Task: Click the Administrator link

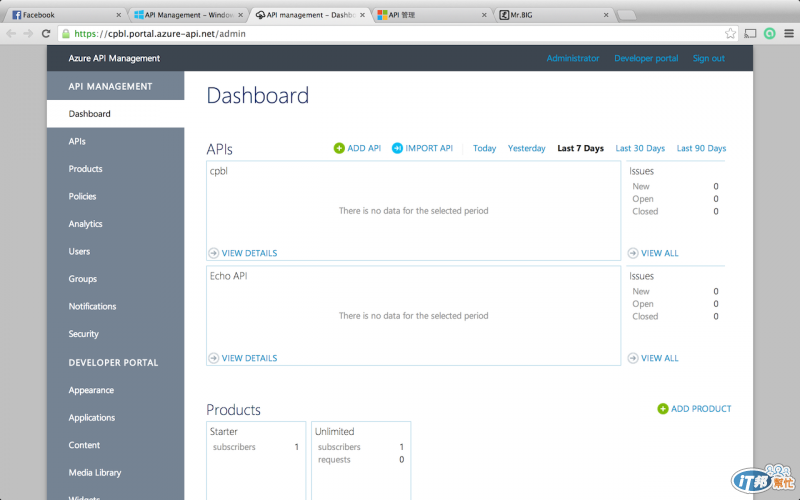Action: click(572, 58)
